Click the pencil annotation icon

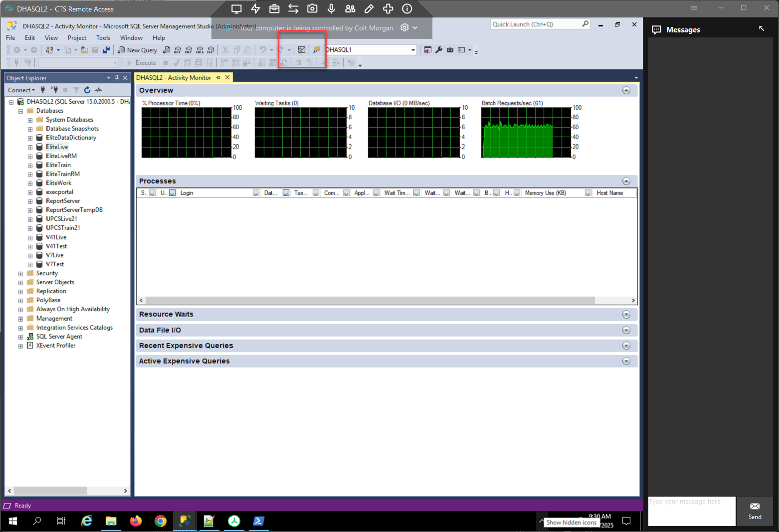(x=369, y=8)
